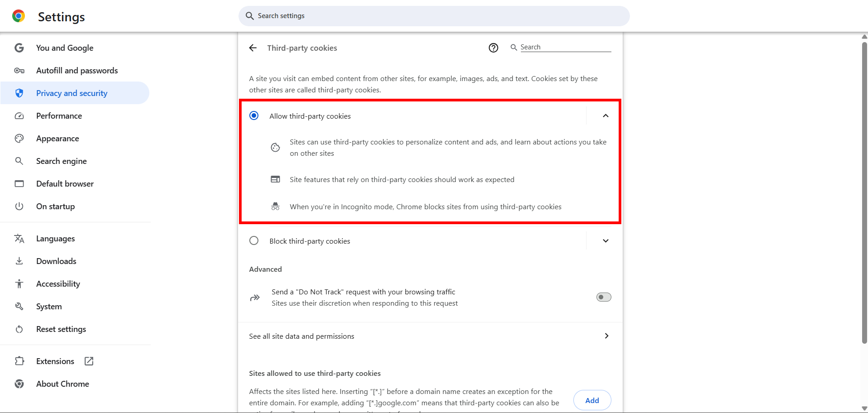
Task: Click the Search settings input field
Action: pyautogui.click(x=434, y=16)
